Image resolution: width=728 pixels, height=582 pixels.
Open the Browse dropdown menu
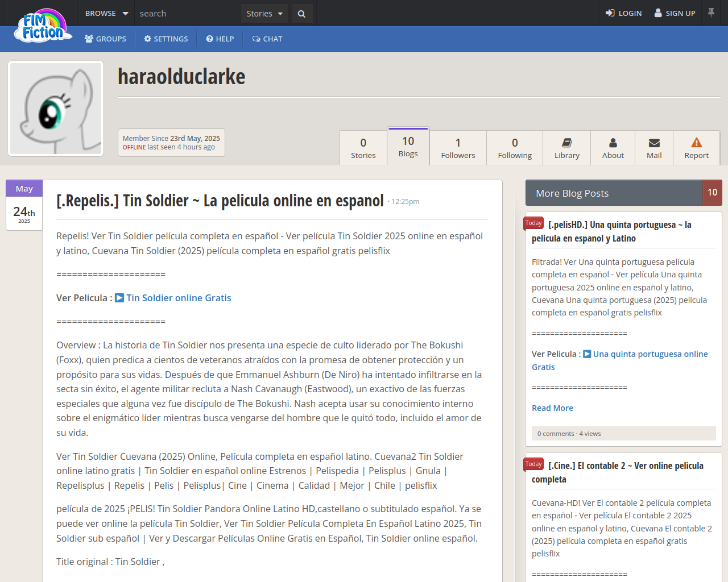[106, 13]
